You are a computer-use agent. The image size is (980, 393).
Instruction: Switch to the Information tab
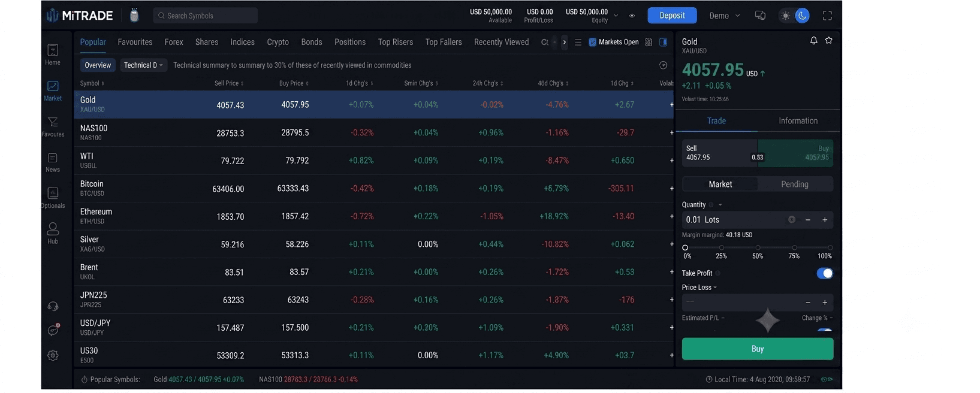click(798, 120)
